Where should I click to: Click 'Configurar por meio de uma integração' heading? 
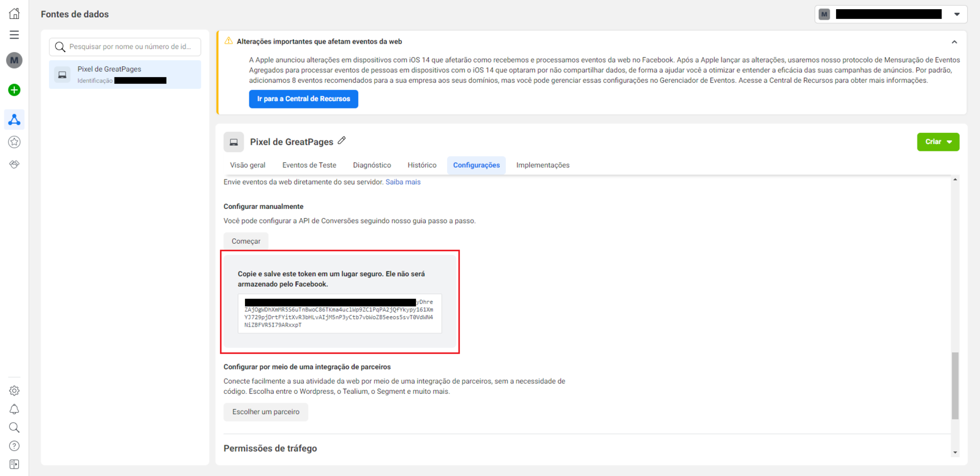tap(307, 367)
